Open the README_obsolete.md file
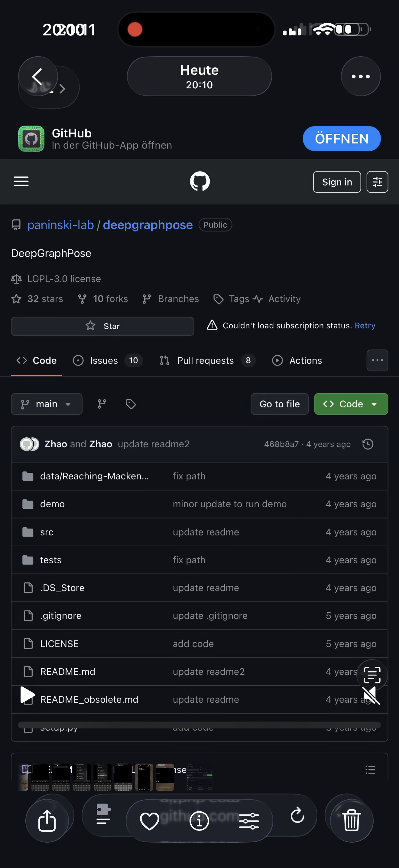 pyautogui.click(x=89, y=699)
